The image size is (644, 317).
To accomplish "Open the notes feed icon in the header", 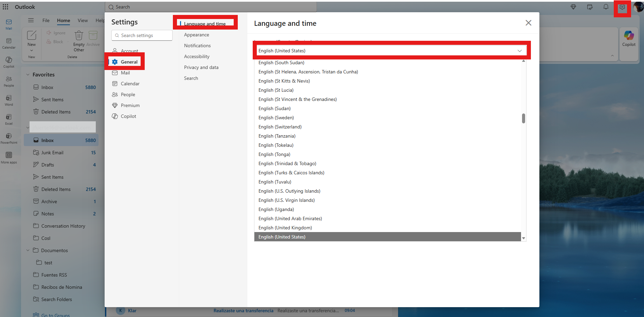I will point(590,7).
